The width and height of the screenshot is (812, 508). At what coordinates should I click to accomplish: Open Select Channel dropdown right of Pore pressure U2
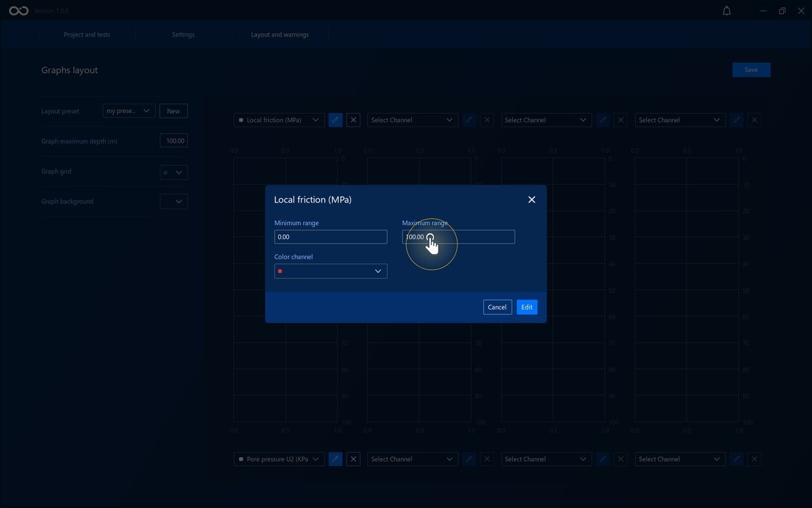pyautogui.click(x=413, y=459)
